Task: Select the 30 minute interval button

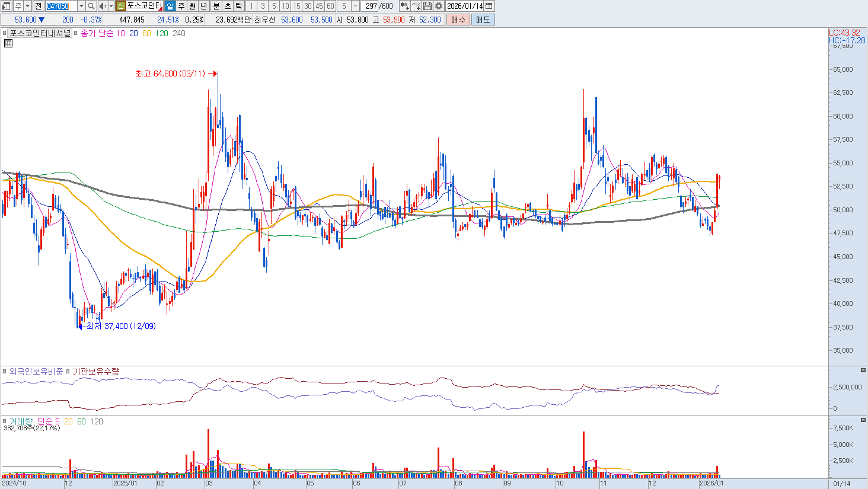Action: click(x=308, y=6)
